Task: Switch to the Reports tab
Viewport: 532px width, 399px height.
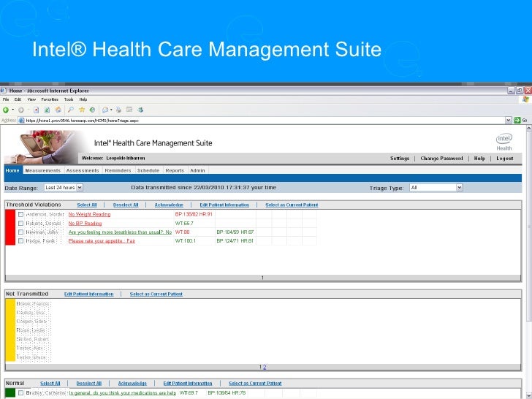Action: click(x=175, y=170)
